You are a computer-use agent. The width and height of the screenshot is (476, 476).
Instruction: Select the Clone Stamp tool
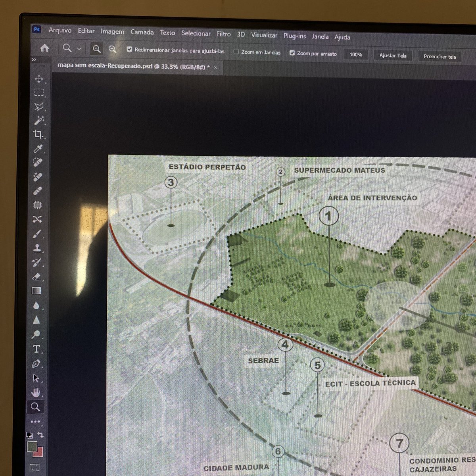37,248
